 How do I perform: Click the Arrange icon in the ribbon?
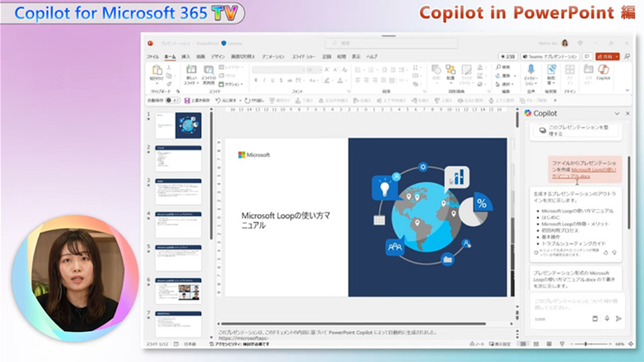450,71
